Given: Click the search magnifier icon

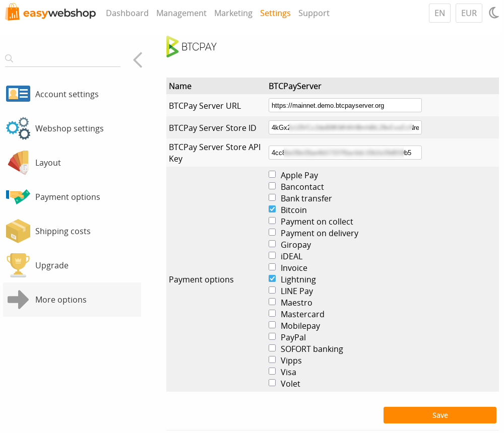Looking at the screenshot, I should pos(9,59).
